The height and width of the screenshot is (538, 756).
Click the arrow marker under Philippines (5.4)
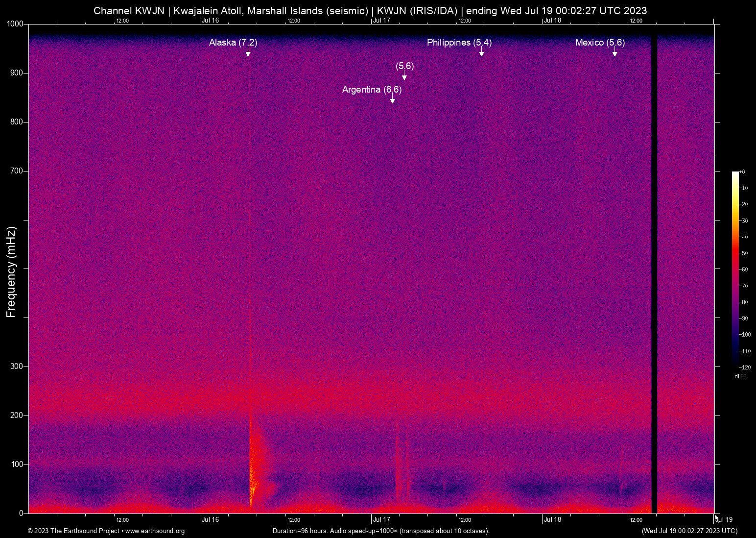pos(482,52)
